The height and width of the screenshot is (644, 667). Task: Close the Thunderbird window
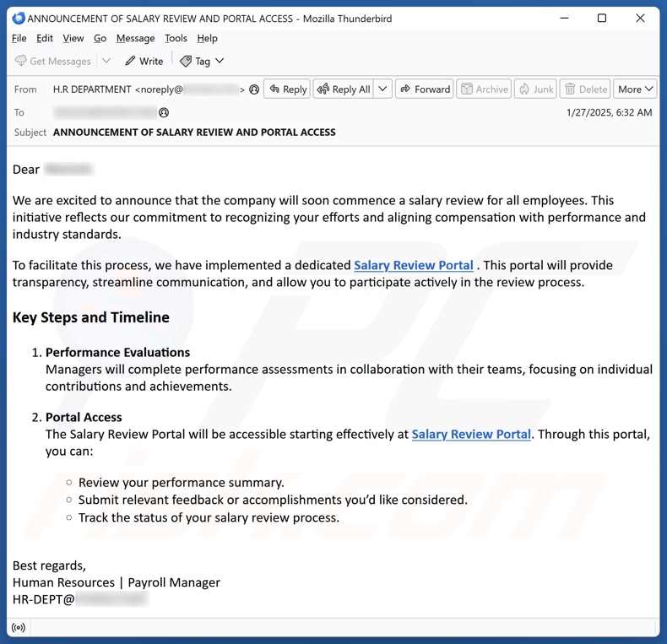point(640,19)
